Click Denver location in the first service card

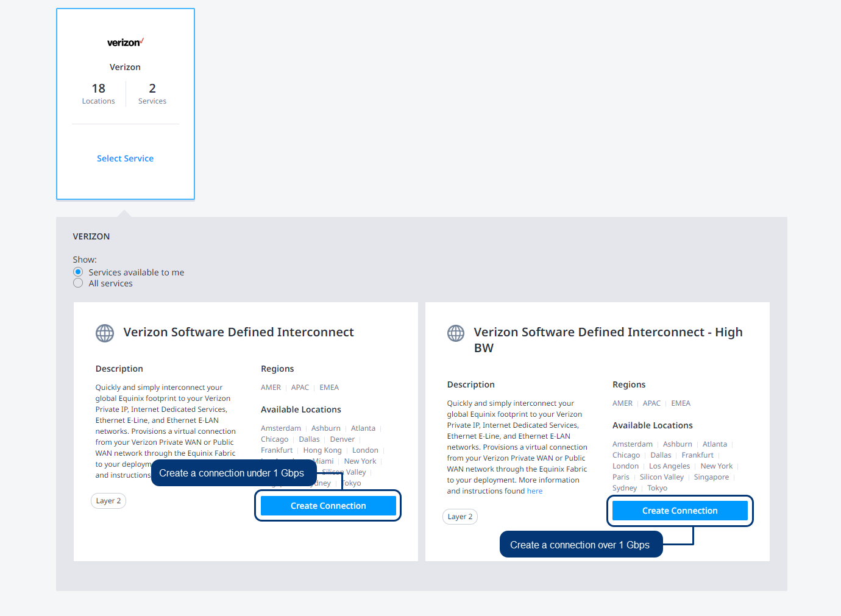point(342,439)
